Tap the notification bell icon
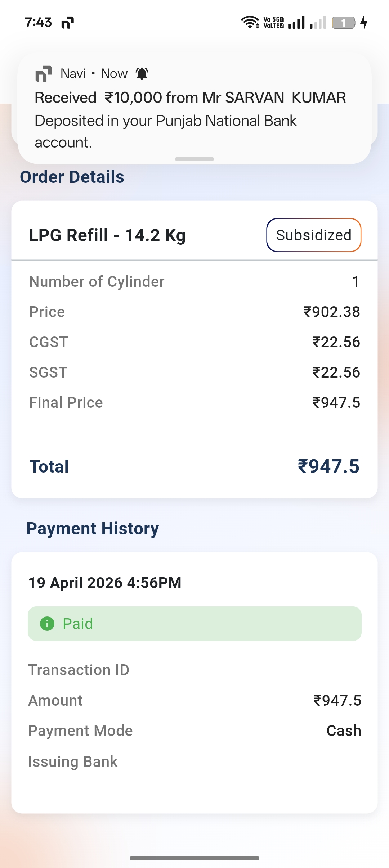The width and height of the screenshot is (389, 868). [x=142, y=73]
